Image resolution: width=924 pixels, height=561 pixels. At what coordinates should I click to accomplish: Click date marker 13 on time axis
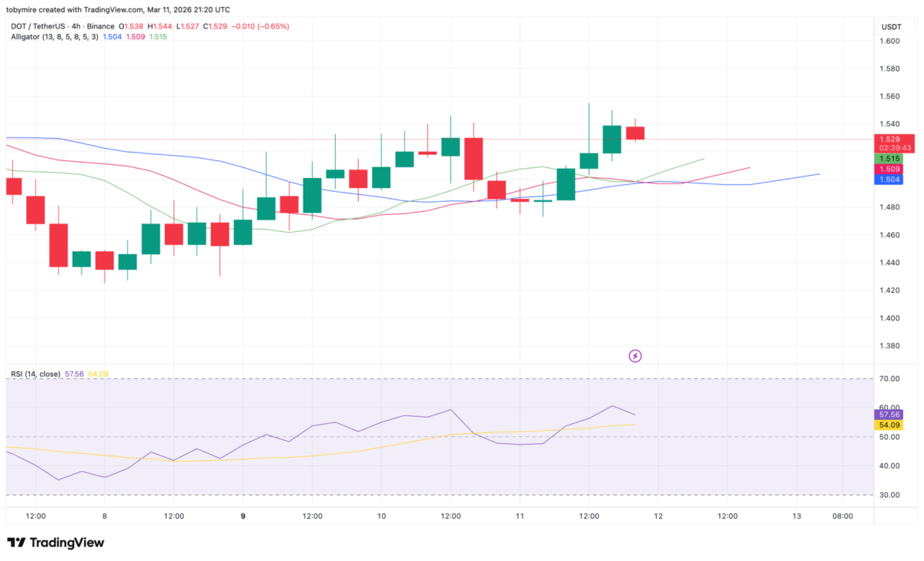796,516
